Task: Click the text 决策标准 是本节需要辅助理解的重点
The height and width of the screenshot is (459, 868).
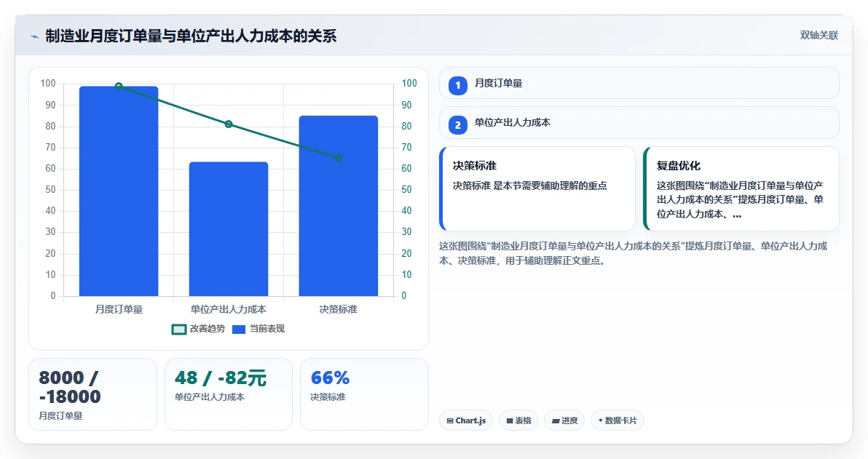Action: (x=530, y=185)
